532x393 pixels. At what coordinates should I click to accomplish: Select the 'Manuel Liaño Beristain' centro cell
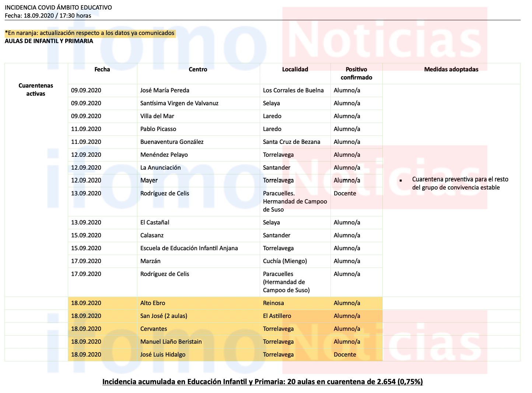[171, 341]
